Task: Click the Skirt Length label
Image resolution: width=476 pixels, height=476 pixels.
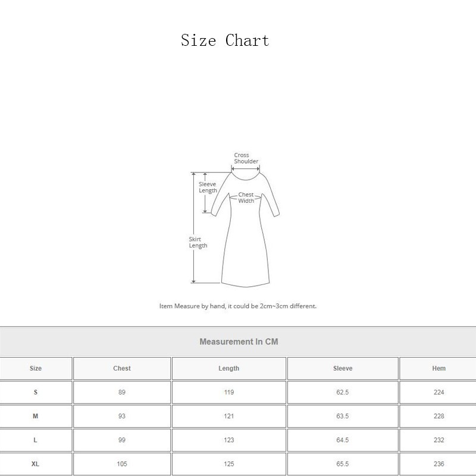Action: click(197, 242)
